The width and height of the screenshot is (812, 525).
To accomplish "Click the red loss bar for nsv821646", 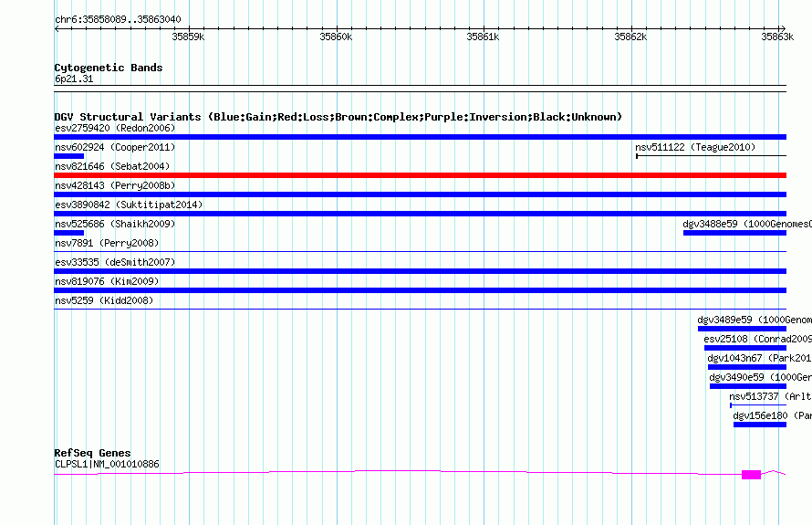I will (x=420, y=175).
